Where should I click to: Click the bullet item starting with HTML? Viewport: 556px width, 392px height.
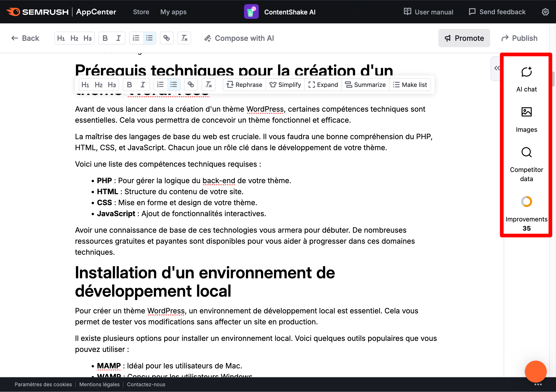tap(170, 192)
